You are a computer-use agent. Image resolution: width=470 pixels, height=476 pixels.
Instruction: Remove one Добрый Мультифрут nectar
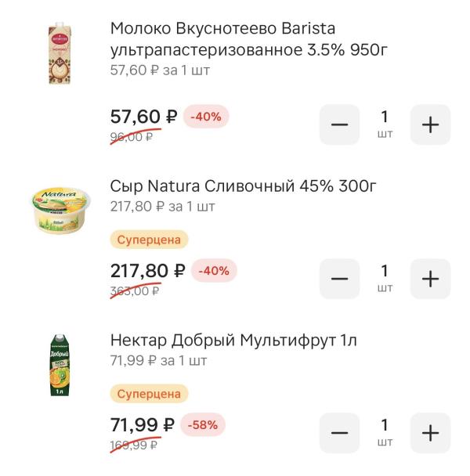coord(339,433)
